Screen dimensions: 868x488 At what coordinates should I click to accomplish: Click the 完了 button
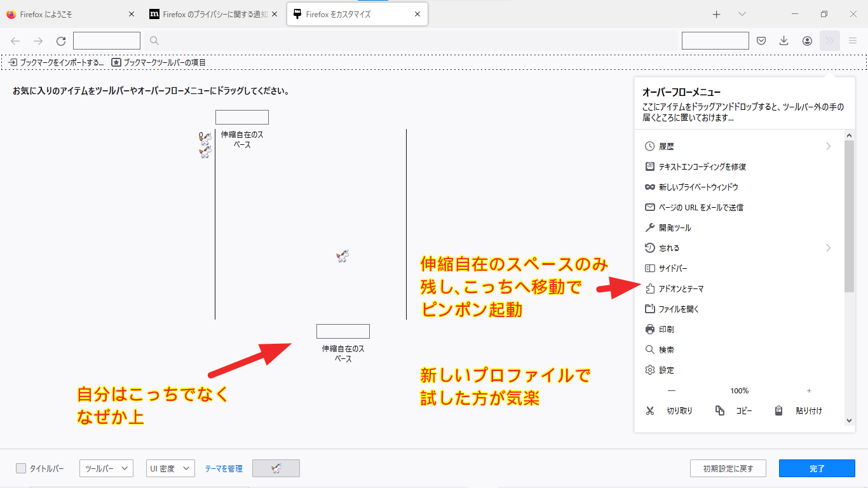click(x=817, y=468)
